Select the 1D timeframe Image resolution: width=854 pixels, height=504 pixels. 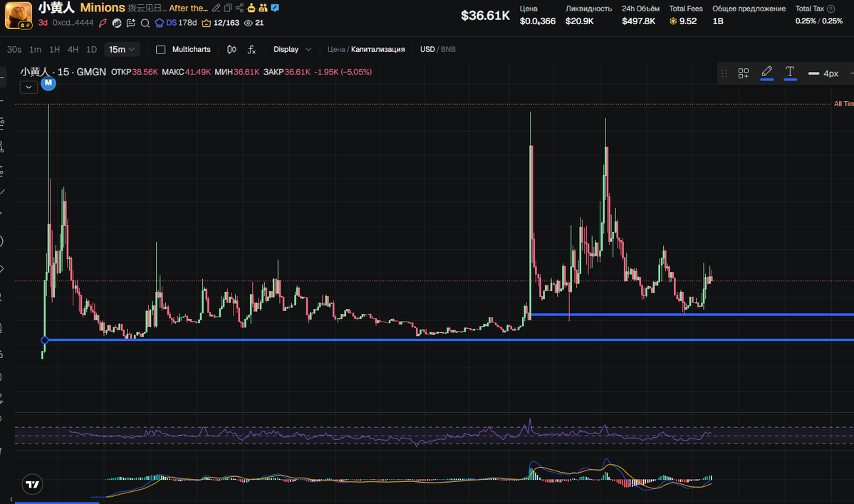[x=91, y=50]
